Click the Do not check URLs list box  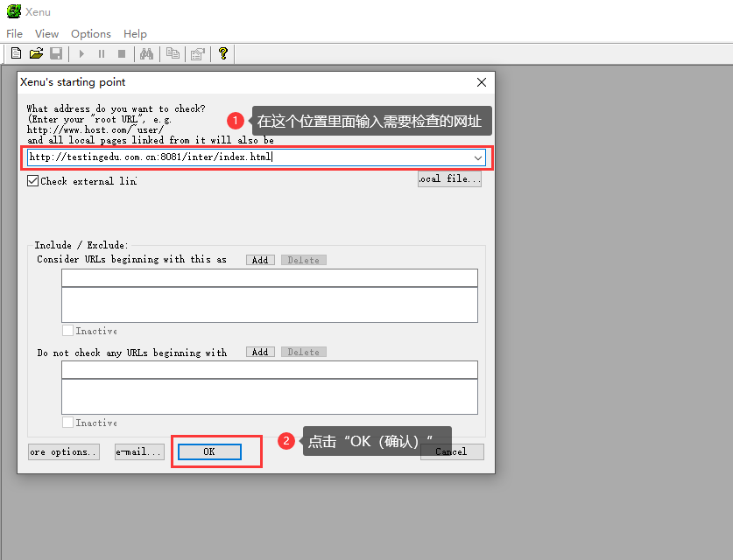click(x=270, y=396)
